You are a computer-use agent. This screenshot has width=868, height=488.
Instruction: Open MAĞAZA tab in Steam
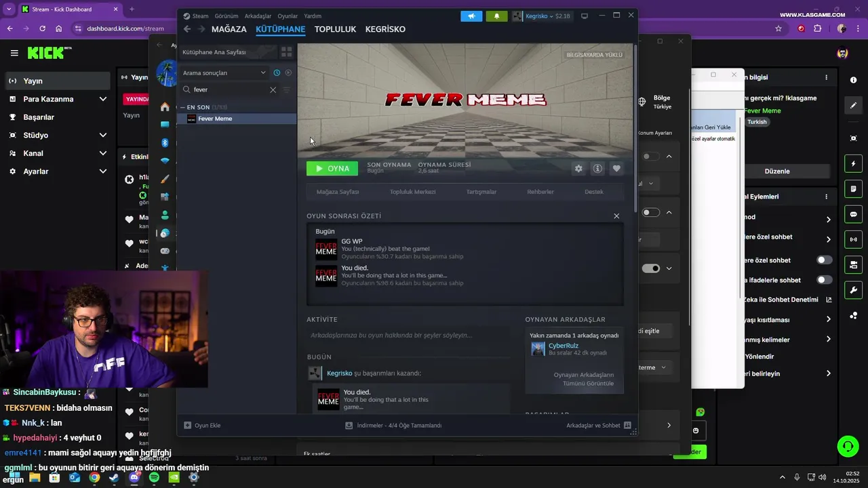pos(229,29)
